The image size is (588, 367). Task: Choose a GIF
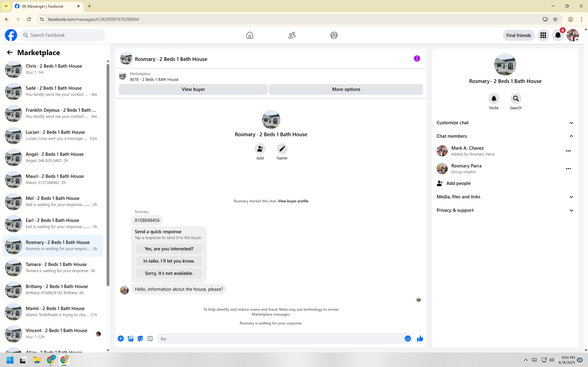(150, 339)
